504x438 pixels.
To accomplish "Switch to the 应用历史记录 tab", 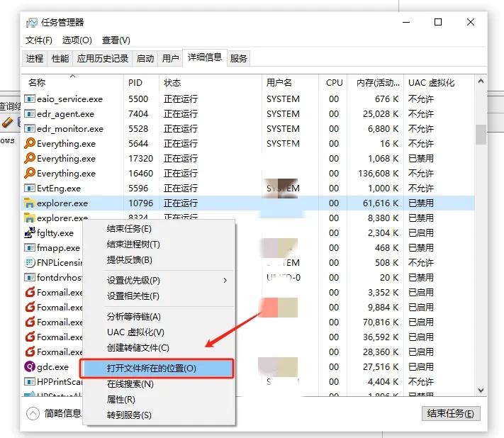I will [x=103, y=59].
